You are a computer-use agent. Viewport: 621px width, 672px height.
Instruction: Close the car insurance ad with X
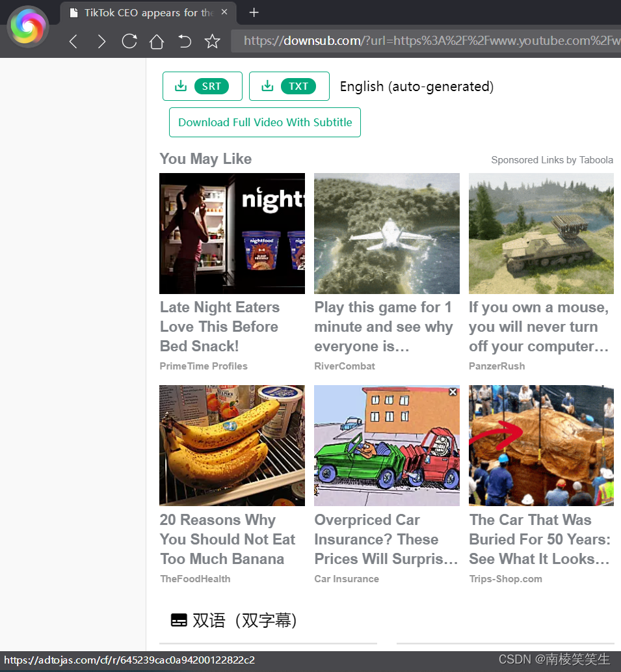point(453,392)
